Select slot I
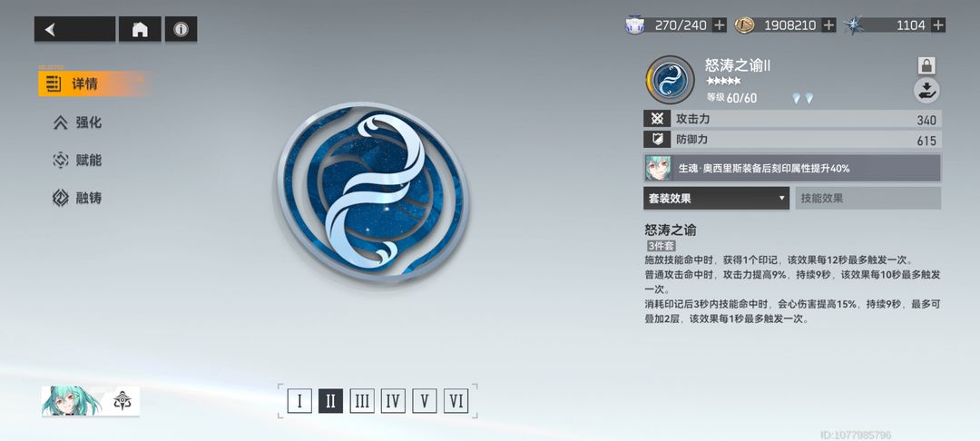 [299, 401]
